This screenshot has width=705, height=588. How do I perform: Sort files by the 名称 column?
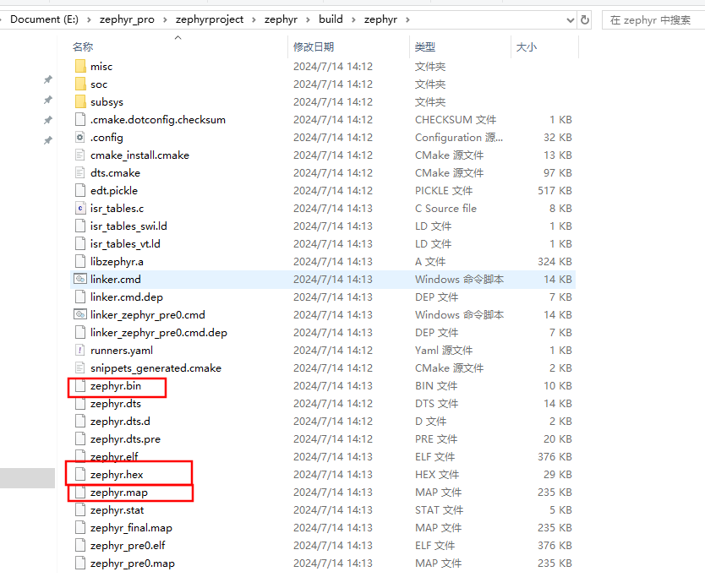(83, 46)
